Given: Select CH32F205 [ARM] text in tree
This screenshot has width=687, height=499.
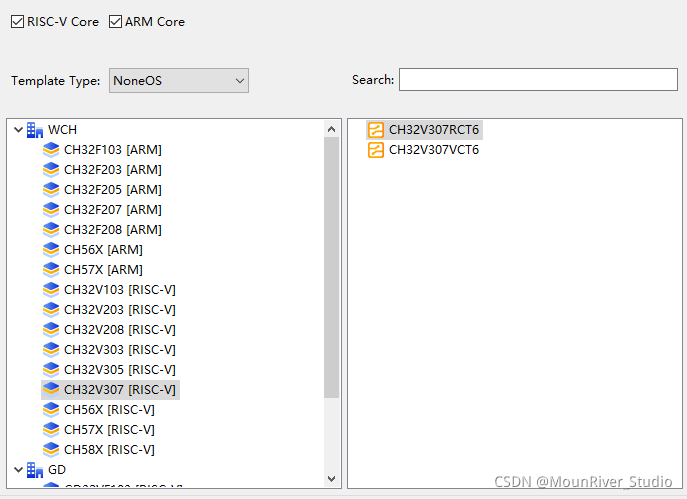Looking at the screenshot, I should (113, 190).
